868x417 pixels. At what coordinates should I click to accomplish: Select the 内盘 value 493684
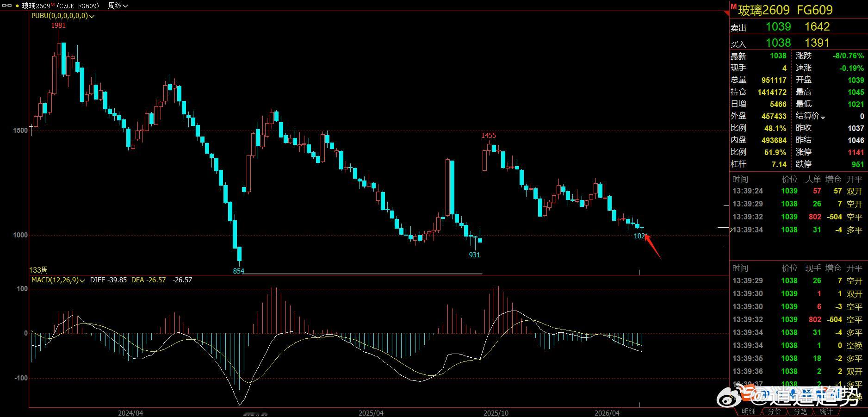point(774,140)
